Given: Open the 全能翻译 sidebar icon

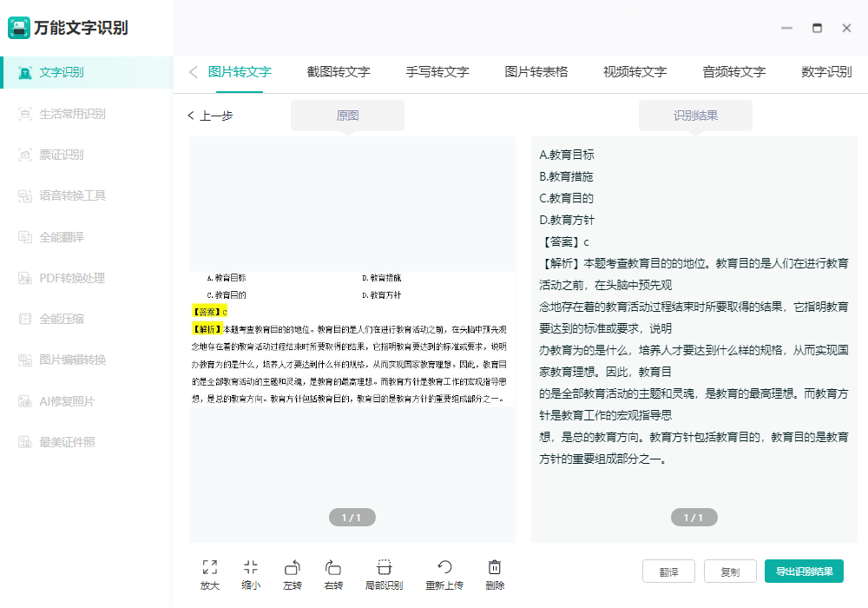Looking at the screenshot, I should coord(25,237).
